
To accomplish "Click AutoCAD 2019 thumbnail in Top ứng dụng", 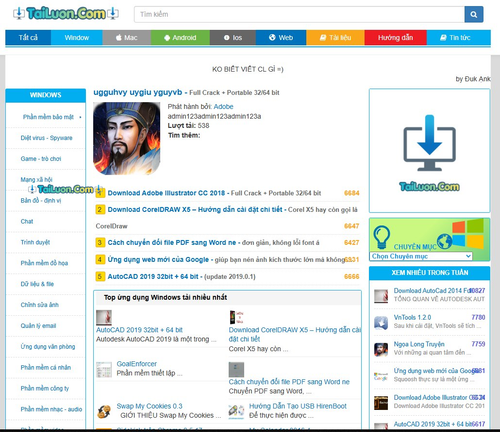I will (x=104, y=317).
